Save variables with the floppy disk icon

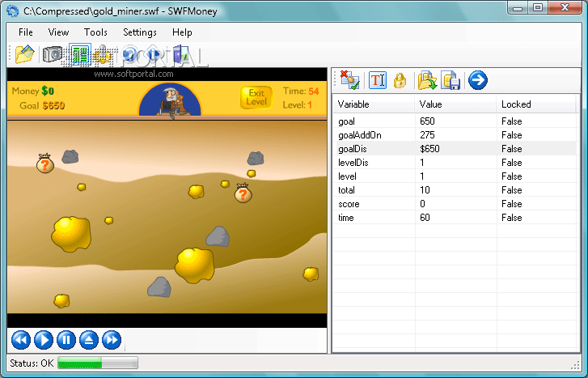pos(451,80)
